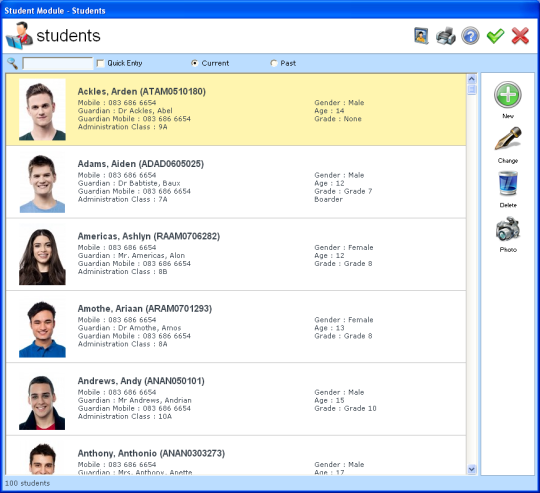Click the text 'Administration Class : 8A'
Viewport: 540px width, 493px height.
tap(122, 344)
